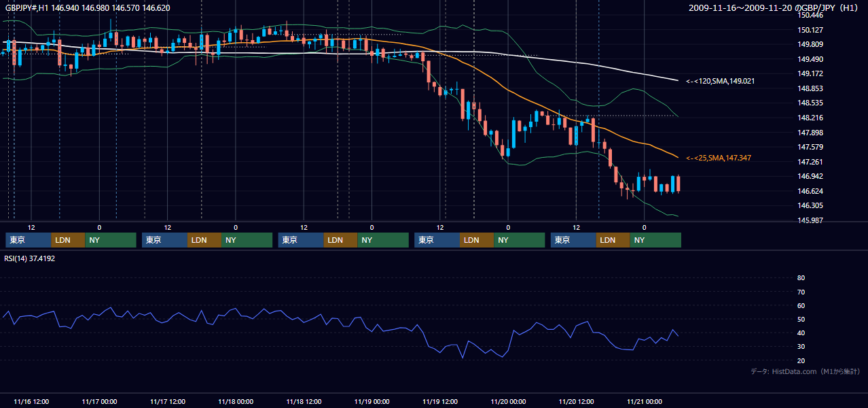
Task: Select the 東京 session block for 11/16
Action: tap(28, 240)
